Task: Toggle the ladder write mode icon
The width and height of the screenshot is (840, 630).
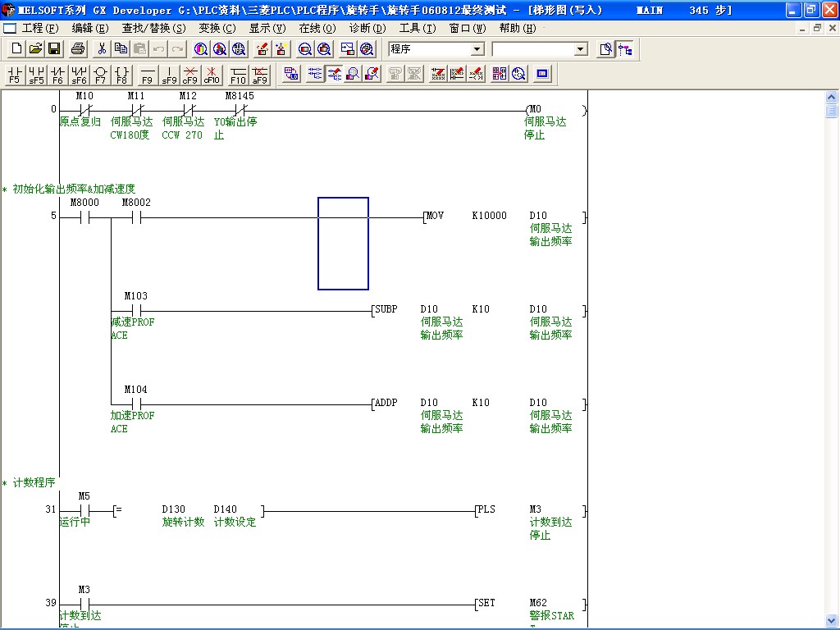Action: pyautogui.click(x=335, y=74)
